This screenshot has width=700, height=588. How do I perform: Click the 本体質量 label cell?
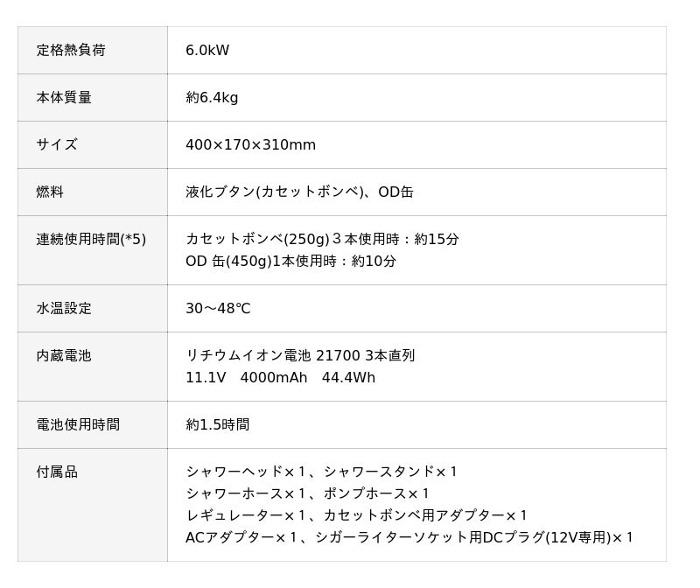(x=64, y=98)
